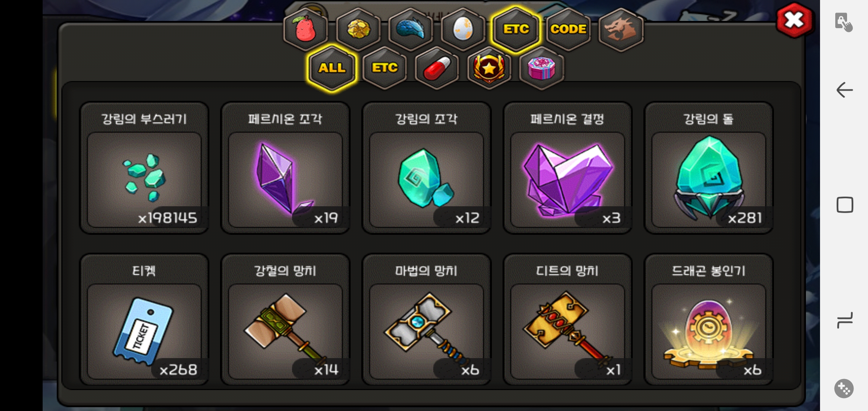This screenshot has height=411, width=868.
Task: Filter by red capsule pill icon
Action: point(437,68)
